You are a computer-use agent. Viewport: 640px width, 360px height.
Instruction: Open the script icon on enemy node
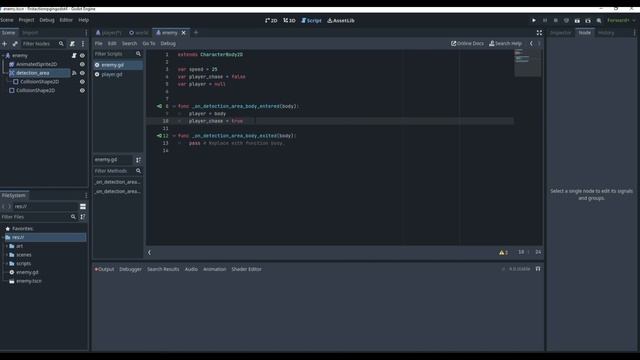(x=74, y=56)
